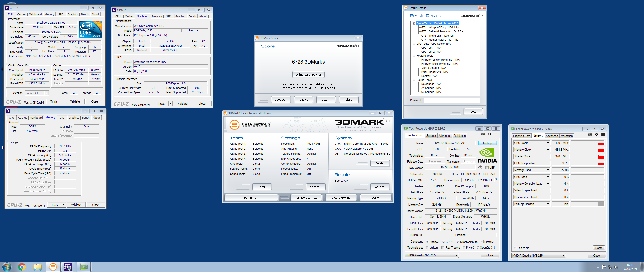The height and width of the screenshot is (272, 644).
Task: Click Comment input field in Result Details
Action: (x=452, y=100)
